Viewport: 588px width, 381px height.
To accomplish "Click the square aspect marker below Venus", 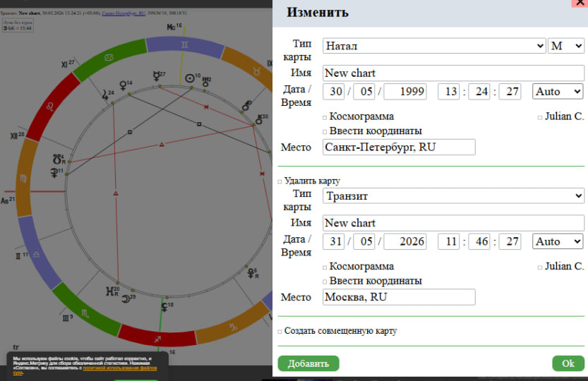I will click(x=130, y=132).
